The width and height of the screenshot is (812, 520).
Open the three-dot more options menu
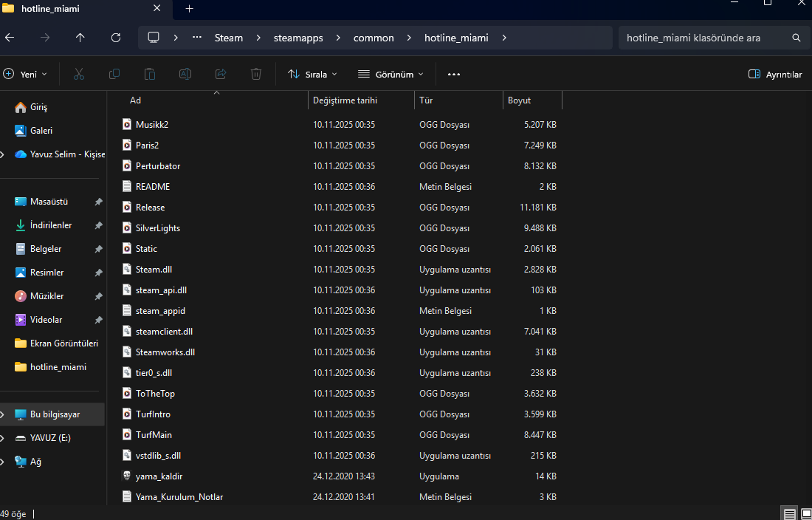point(454,74)
